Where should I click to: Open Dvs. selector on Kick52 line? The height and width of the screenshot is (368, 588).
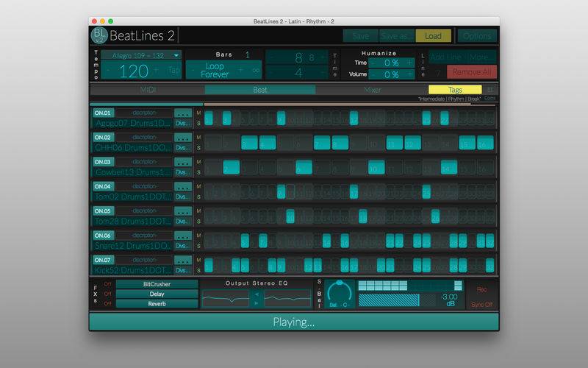183,270
